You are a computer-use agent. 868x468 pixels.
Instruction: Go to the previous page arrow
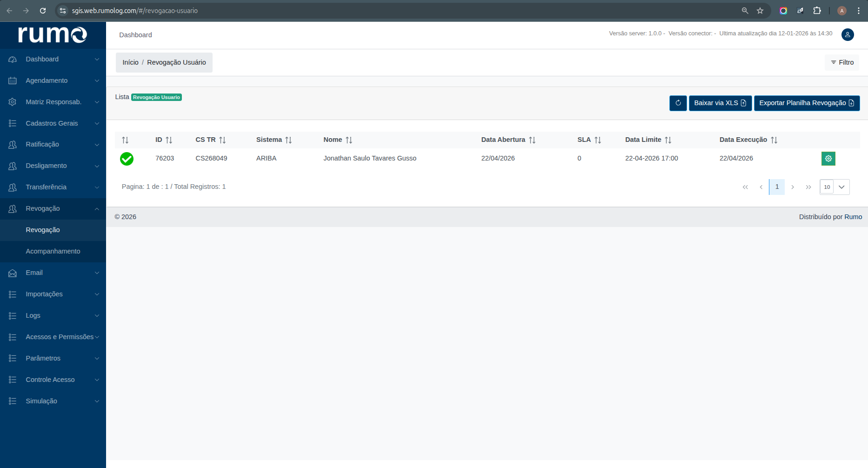tap(761, 187)
